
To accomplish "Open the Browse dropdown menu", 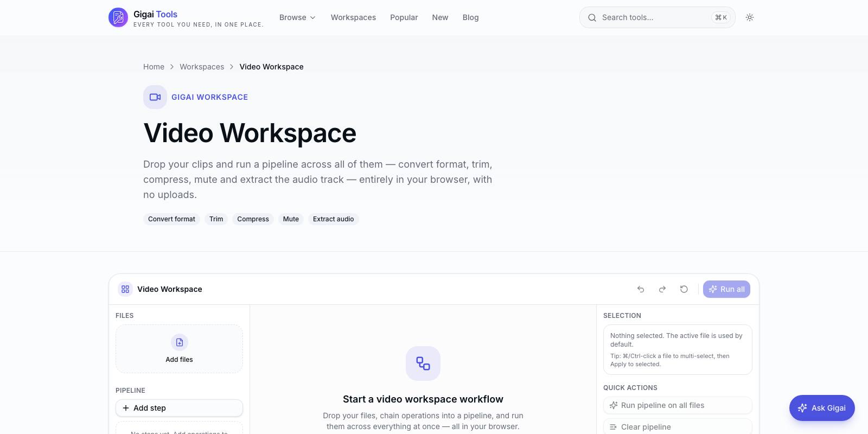I will [297, 17].
